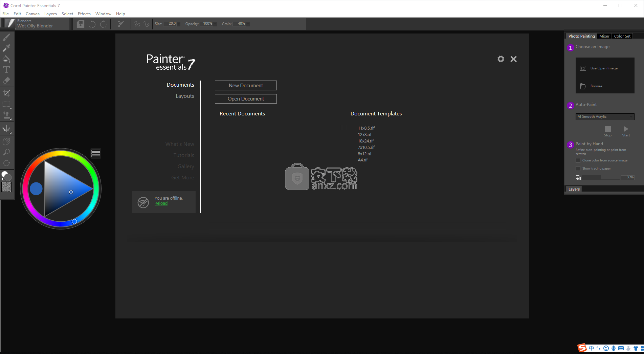The image size is (644, 354).
Task: Open the File menu
Action: [x=6, y=14]
